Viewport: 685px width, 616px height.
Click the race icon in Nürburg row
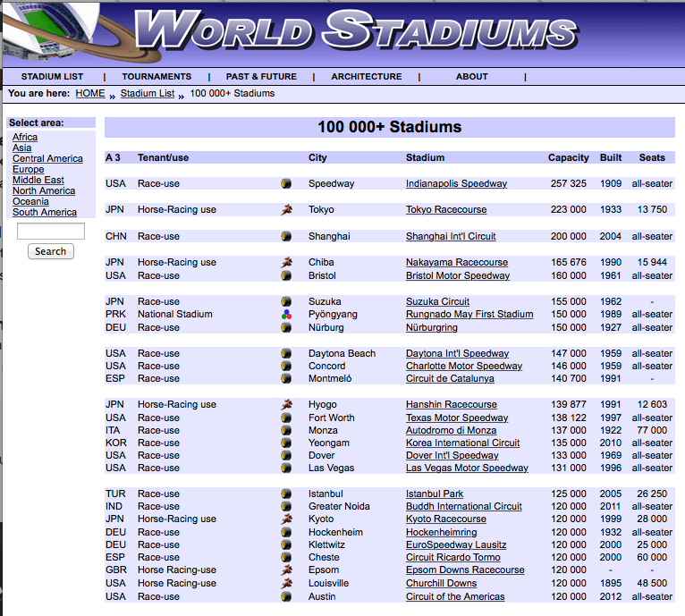tap(286, 327)
